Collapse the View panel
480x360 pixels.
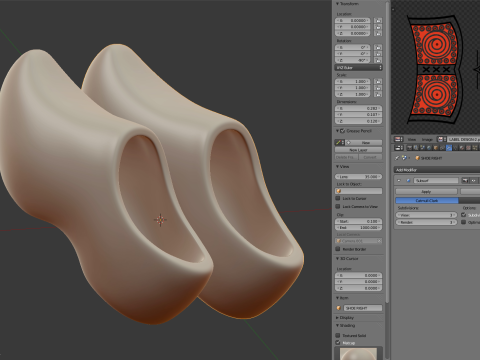coord(337,166)
